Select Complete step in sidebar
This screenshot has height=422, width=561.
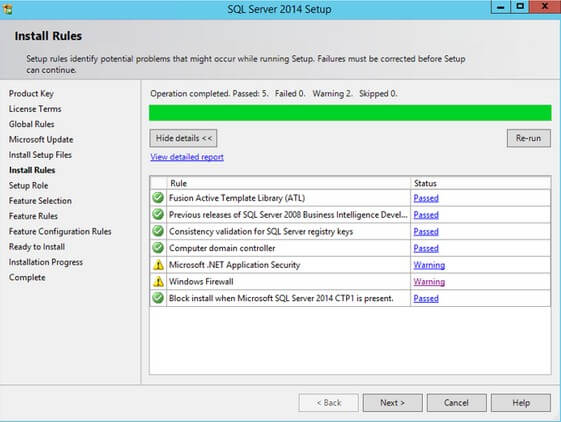[x=27, y=278]
